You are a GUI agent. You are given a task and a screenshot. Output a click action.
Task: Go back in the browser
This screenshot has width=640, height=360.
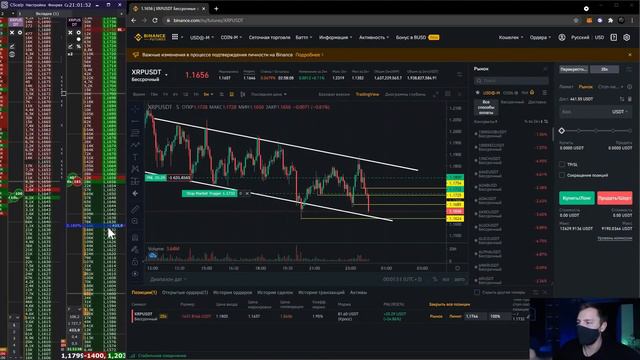133,20
